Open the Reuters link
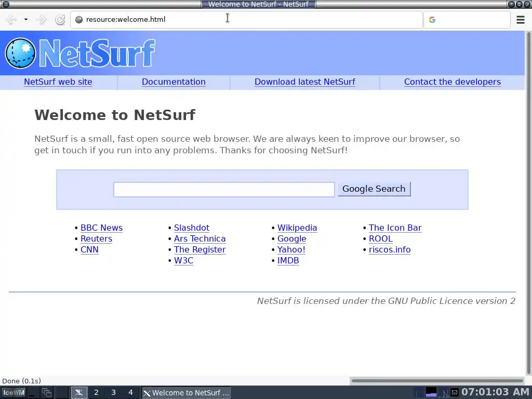This screenshot has width=532, height=399. (x=96, y=239)
